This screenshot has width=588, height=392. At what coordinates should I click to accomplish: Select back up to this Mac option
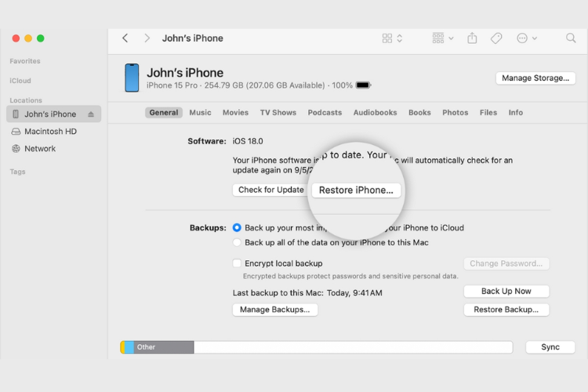click(237, 242)
